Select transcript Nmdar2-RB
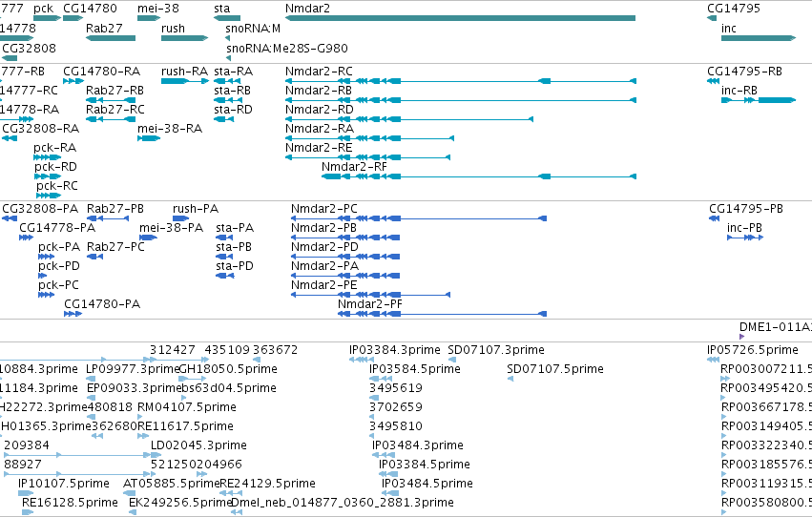 coord(319,91)
